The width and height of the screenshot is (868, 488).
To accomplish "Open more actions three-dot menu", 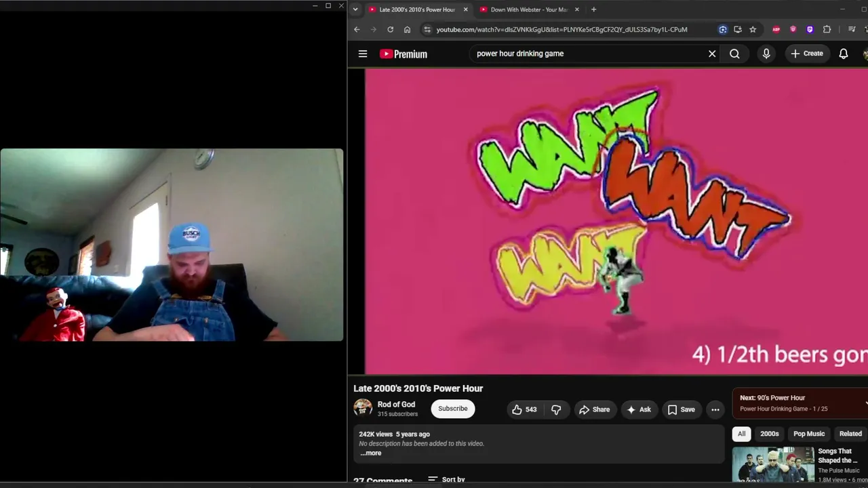I will tap(715, 409).
